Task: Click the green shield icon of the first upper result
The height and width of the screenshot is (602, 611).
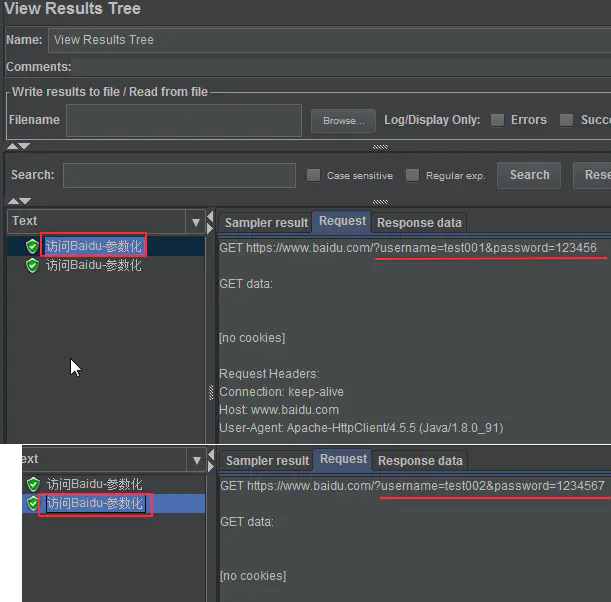Action: (x=32, y=246)
